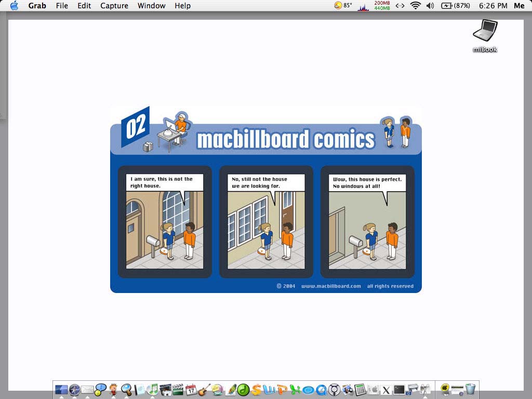Open the Wi-Fi AirPort status menu
The height and width of the screenshot is (399, 532).
pyautogui.click(x=415, y=5)
